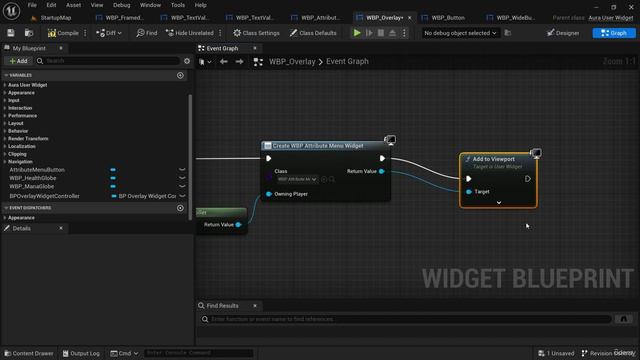Expand the Aura User Widget category
Image resolution: width=640 pixels, height=360 pixels.
[5, 85]
